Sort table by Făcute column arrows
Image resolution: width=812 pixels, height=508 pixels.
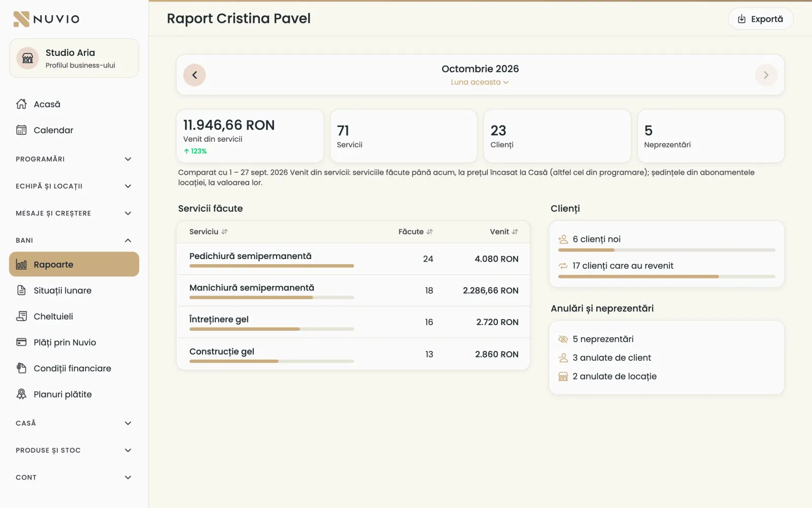[x=430, y=232]
